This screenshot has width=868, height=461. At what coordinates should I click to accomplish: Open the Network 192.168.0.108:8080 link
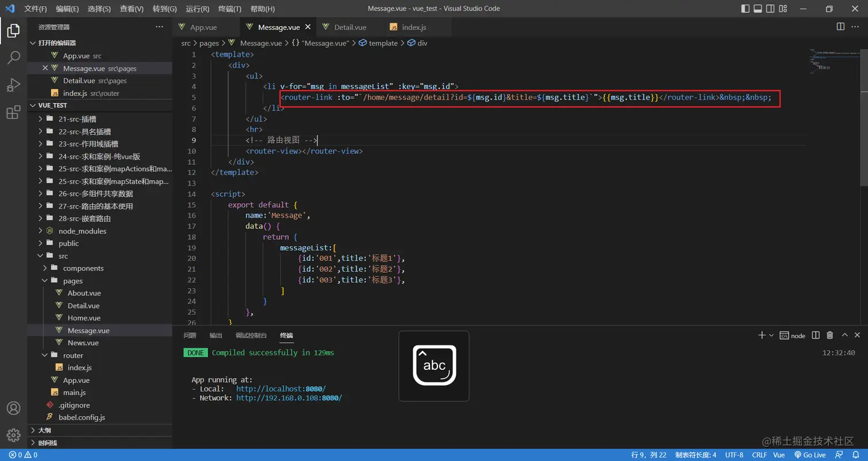tap(289, 398)
